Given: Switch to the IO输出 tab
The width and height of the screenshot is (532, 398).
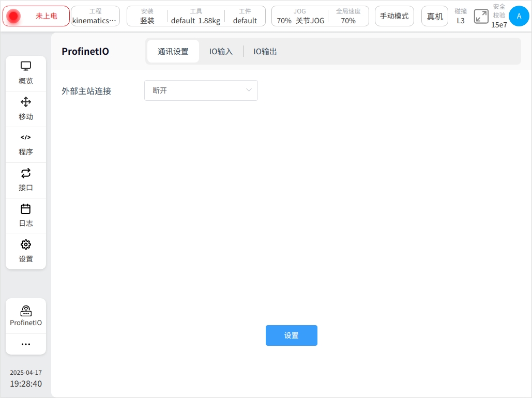Looking at the screenshot, I should 265,52.
